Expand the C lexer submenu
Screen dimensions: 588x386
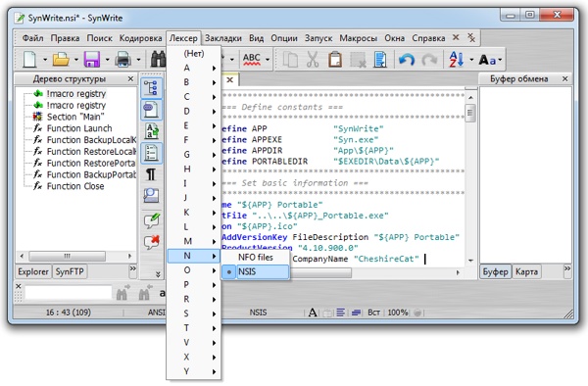(194, 97)
